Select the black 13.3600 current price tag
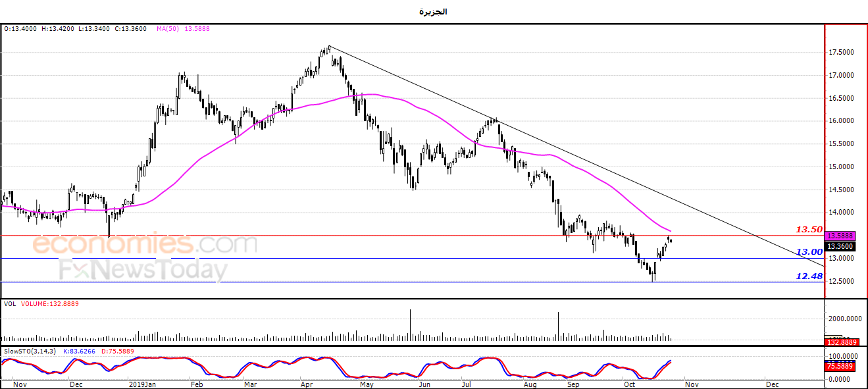Screen dimensions: 868x389 (840, 246)
